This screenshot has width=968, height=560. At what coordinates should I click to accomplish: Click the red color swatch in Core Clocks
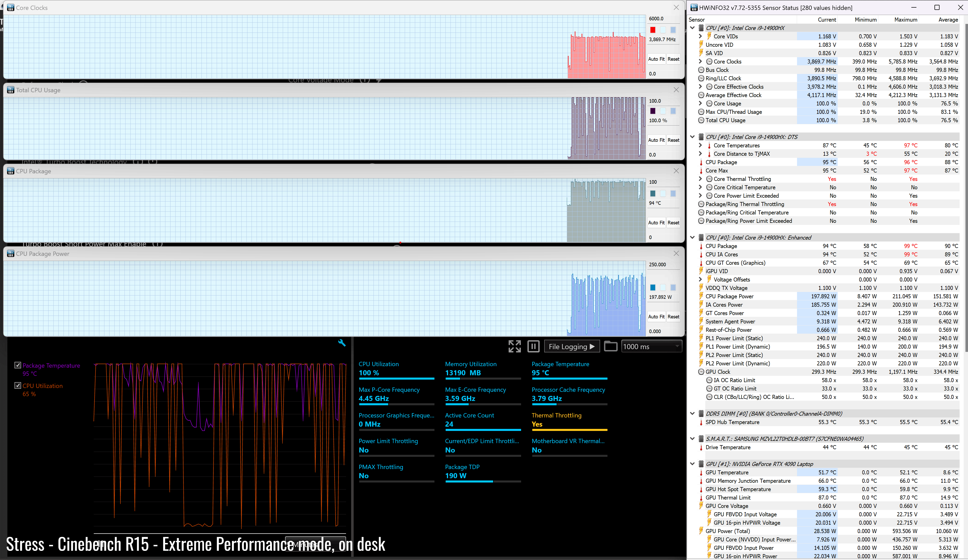tap(653, 30)
